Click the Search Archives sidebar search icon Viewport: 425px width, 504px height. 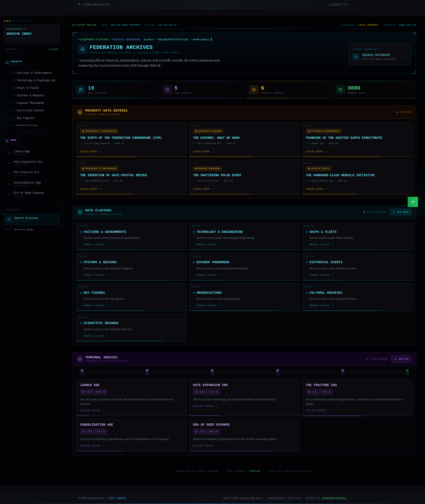[9, 219]
